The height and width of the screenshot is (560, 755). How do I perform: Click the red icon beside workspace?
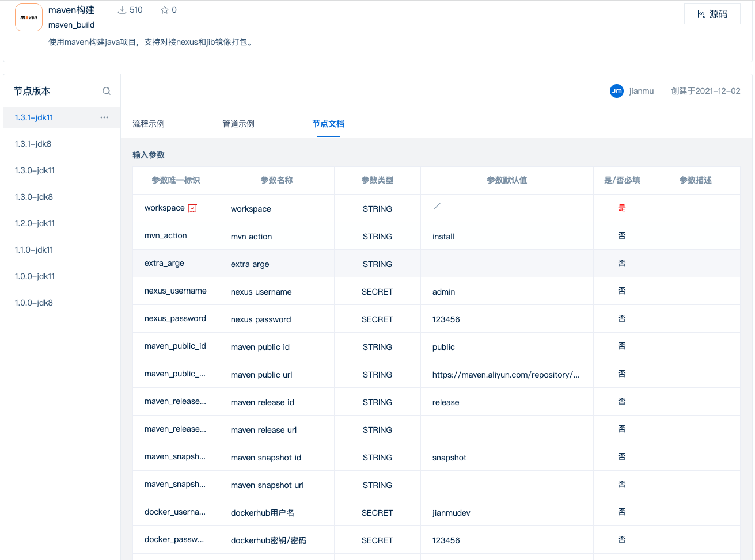tap(193, 208)
